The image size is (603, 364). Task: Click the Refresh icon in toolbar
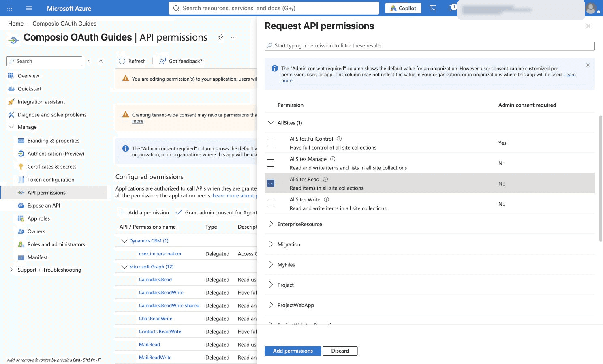click(122, 61)
